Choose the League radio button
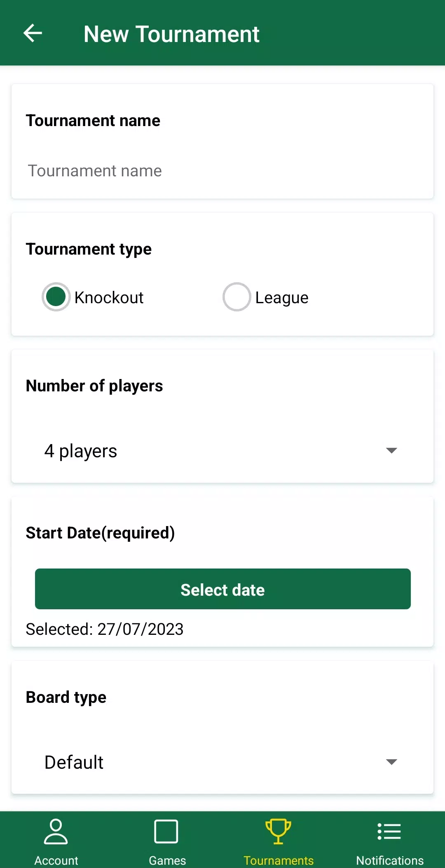Image resolution: width=445 pixels, height=868 pixels. click(237, 297)
